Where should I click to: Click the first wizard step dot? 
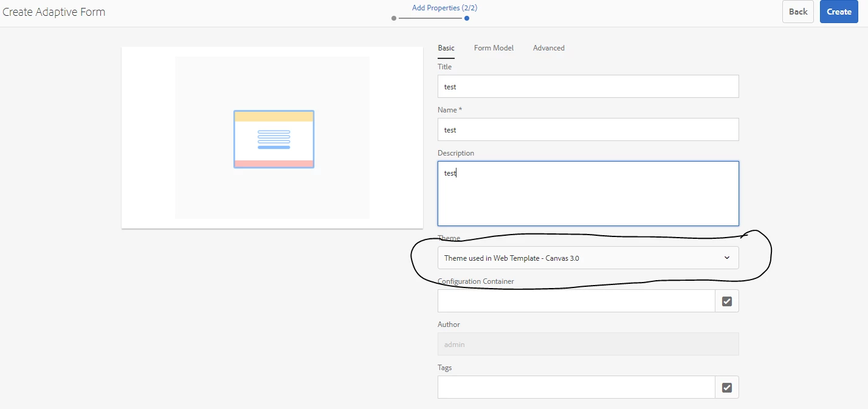click(x=394, y=18)
